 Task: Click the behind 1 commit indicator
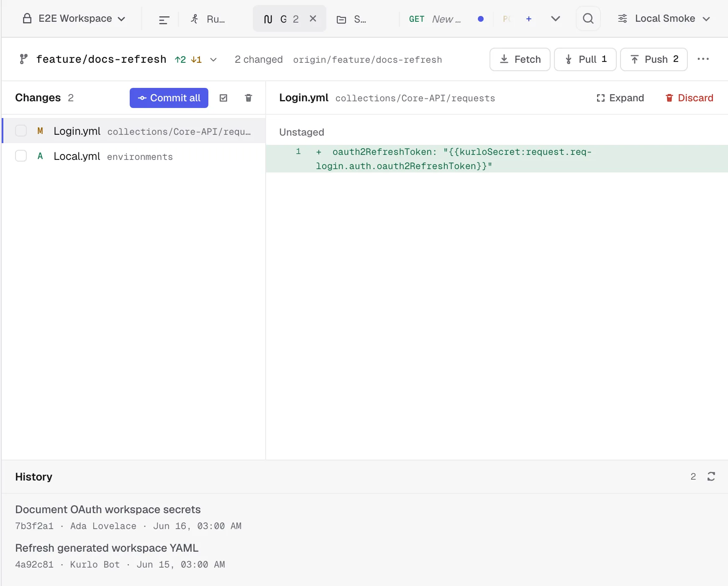196,59
